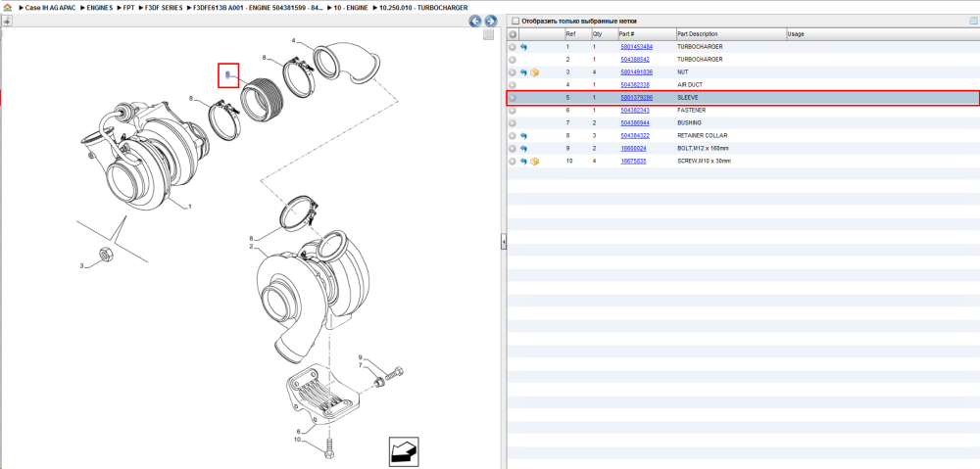
Task: Go to previous illustration with left arrow
Action: coord(475,22)
